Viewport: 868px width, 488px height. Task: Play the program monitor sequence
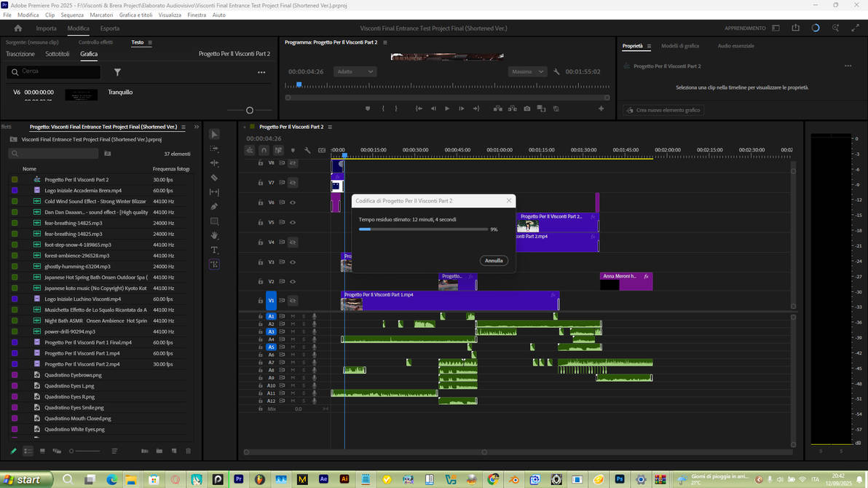tap(447, 109)
